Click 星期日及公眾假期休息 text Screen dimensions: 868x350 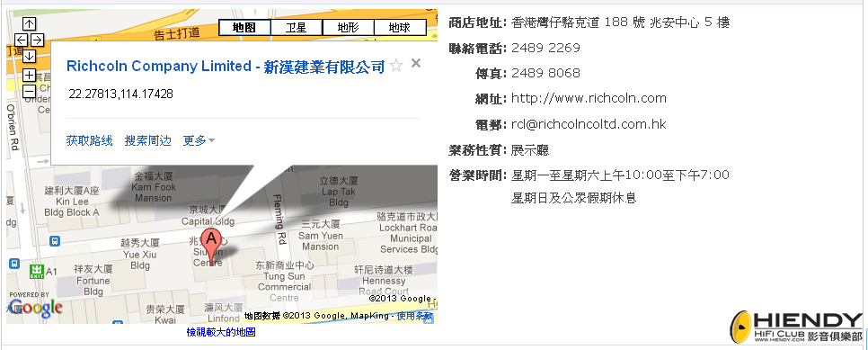click(573, 198)
